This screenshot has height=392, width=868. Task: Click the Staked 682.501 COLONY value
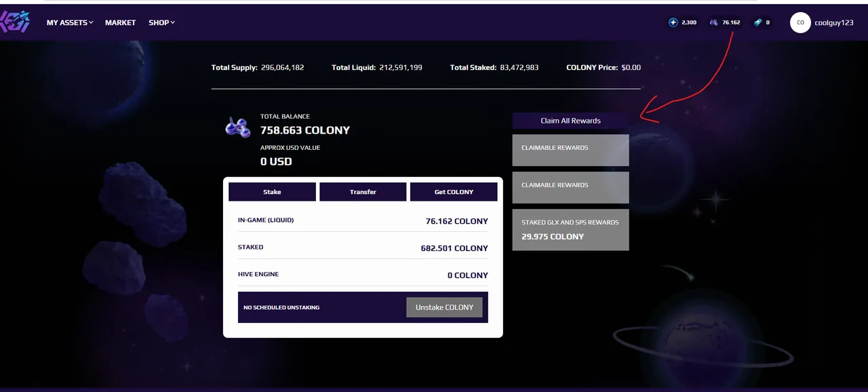[454, 248]
